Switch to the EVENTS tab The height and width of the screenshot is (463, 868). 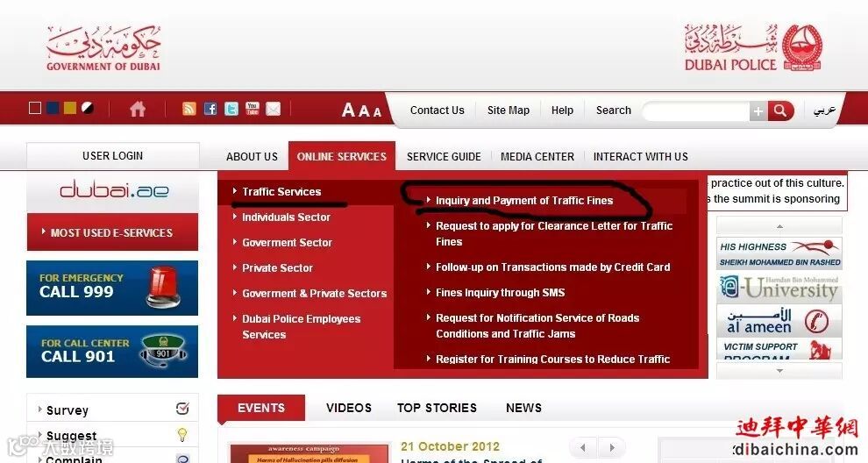click(x=260, y=408)
